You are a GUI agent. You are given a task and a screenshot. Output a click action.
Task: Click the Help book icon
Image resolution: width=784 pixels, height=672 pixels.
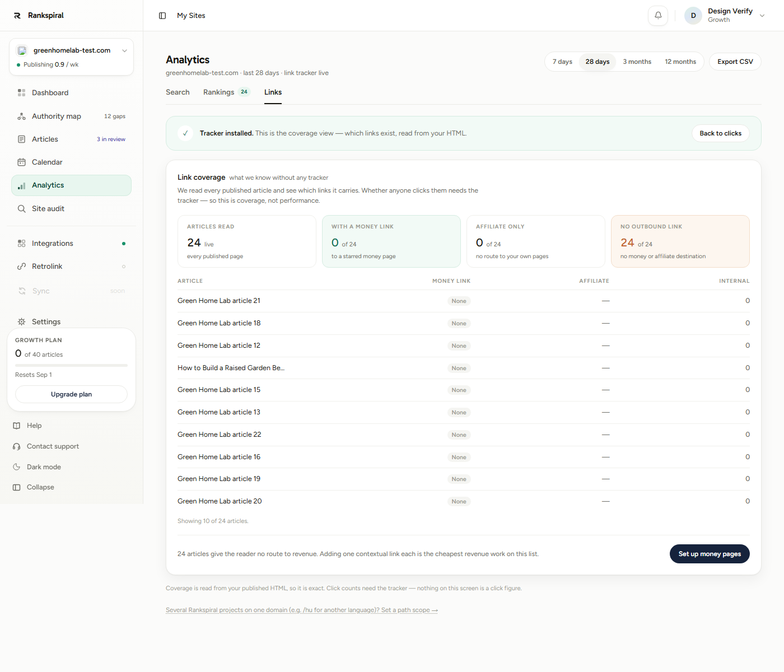(17, 426)
